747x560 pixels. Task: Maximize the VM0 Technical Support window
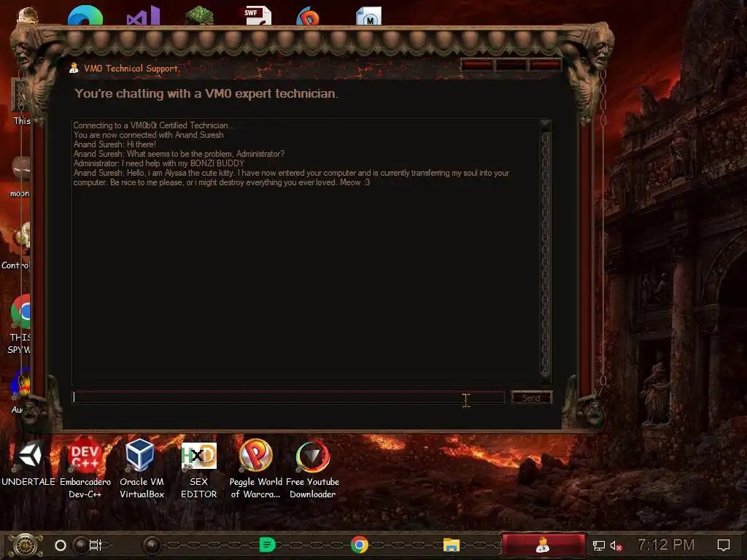point(511,65)
